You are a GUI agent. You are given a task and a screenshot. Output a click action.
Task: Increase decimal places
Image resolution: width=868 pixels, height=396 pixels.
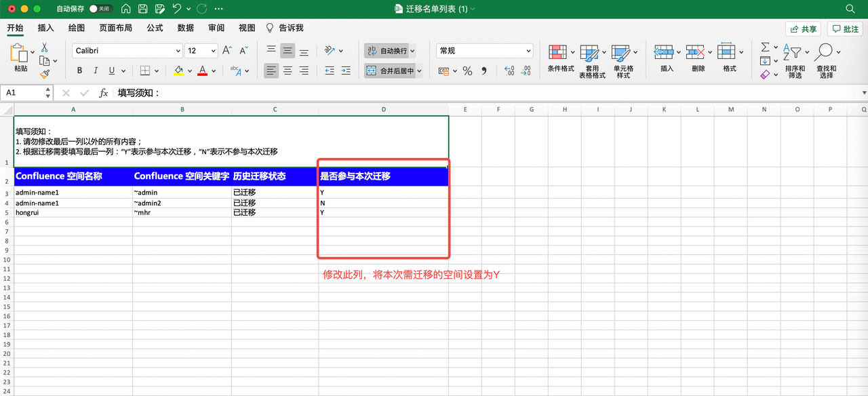coord(509,71)
